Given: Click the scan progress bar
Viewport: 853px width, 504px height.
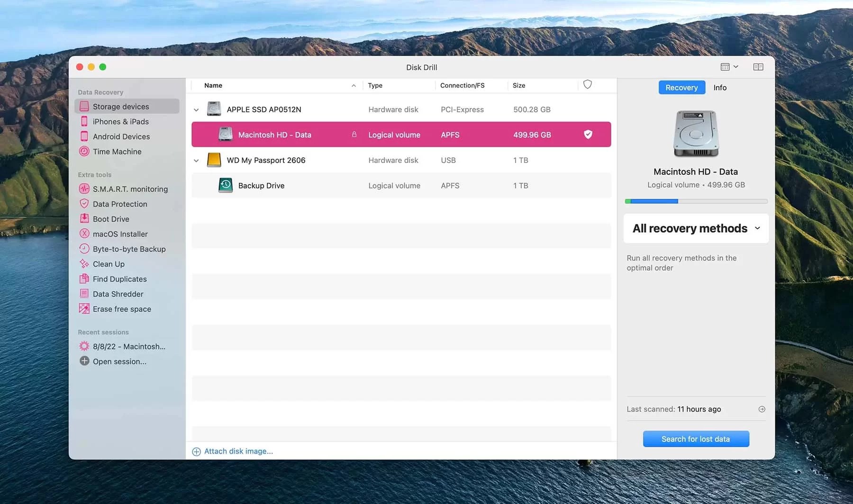Looking at the screenshot, I should pyautogui.click(x=696, y=201).
